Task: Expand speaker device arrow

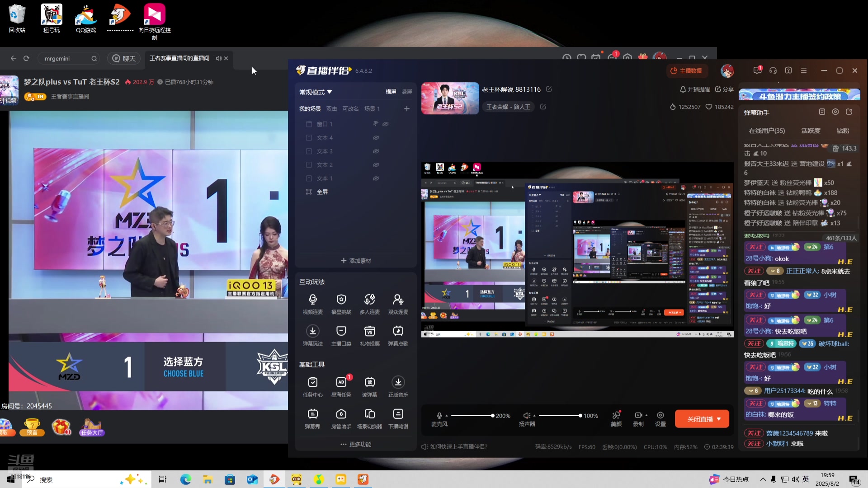Action: click(534, 416)
